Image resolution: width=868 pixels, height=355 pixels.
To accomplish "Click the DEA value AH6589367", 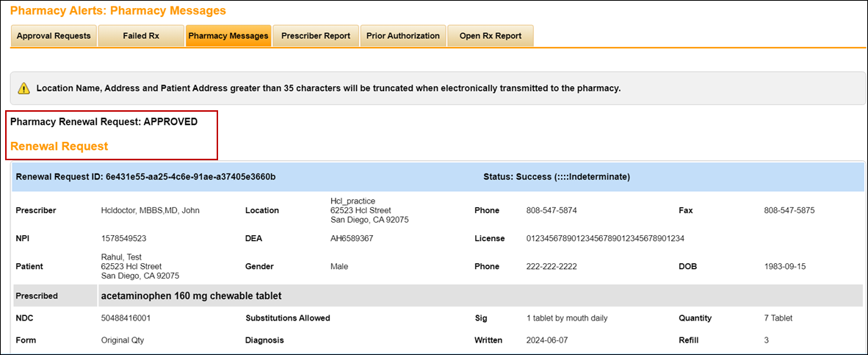I will point(352,238).
